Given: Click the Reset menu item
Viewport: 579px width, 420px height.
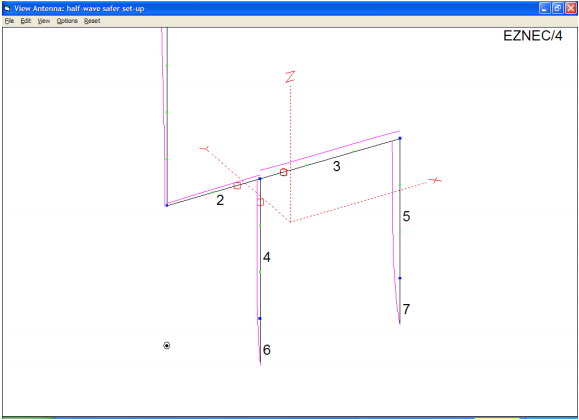Looking at the screenshot, I should tap(92, 21).
